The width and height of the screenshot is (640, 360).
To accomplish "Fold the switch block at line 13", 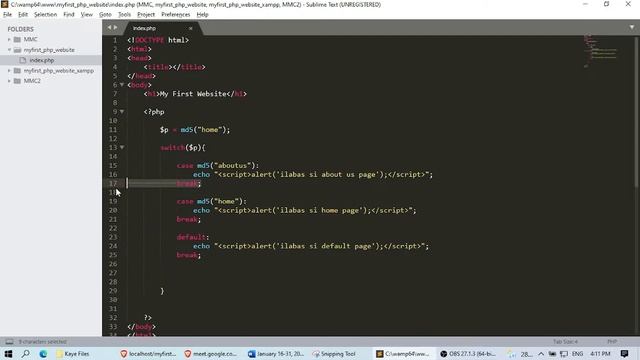I will point(122,147).
